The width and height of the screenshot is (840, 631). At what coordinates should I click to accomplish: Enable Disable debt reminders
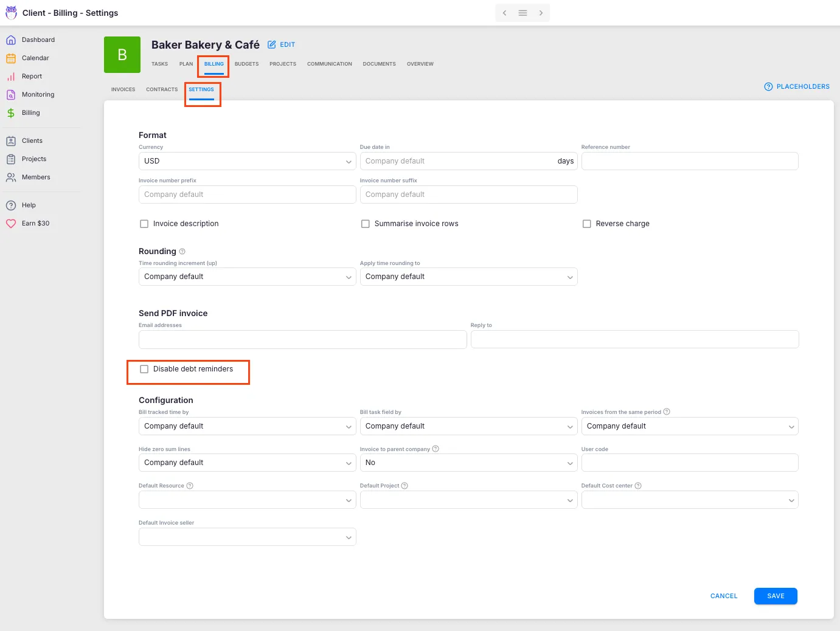(x=144, y=369)
